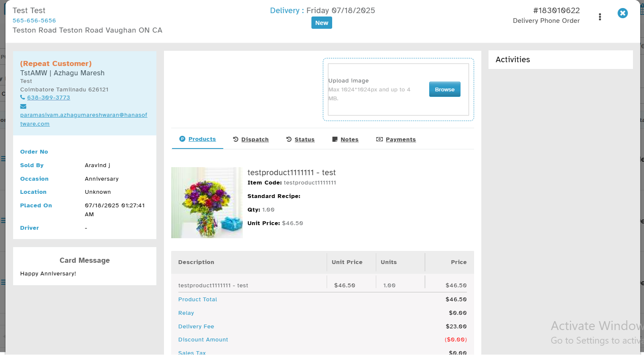Screen dimensions: 644x355
Task: Click customer phone link 638-309-3773
Action: (49, 97)
